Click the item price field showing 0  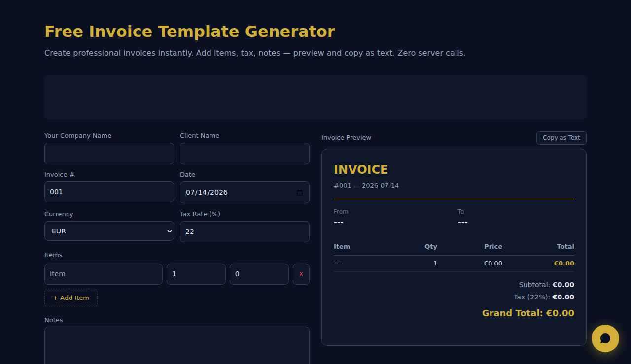pyautogui.click(x=259, y=274)
